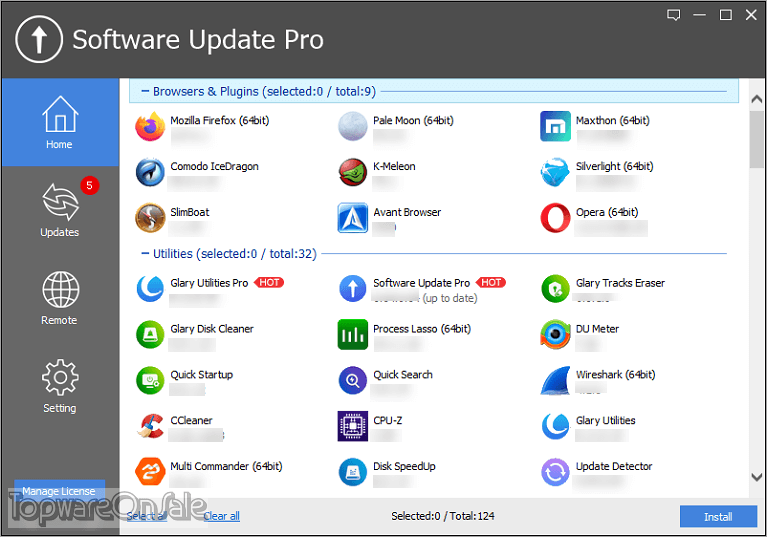Select the Mozilla Firefox (64bit) icon
Viewport: 767px width, 537px height.
(150, 126)
